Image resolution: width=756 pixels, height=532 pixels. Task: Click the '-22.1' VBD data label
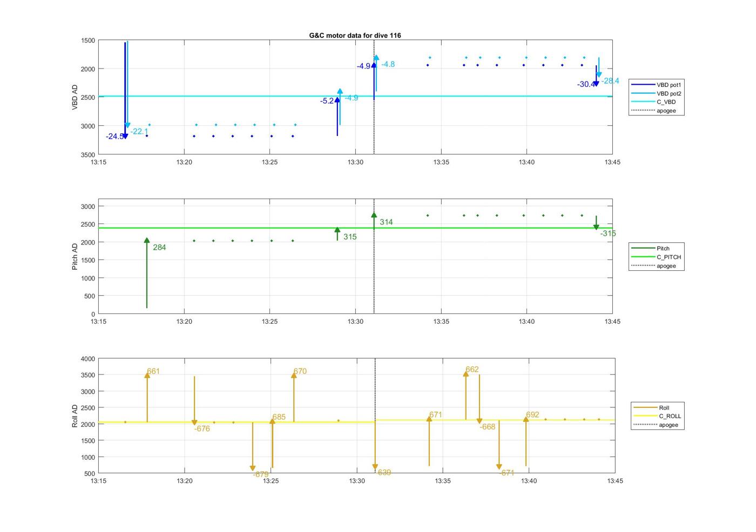[139, 132]
